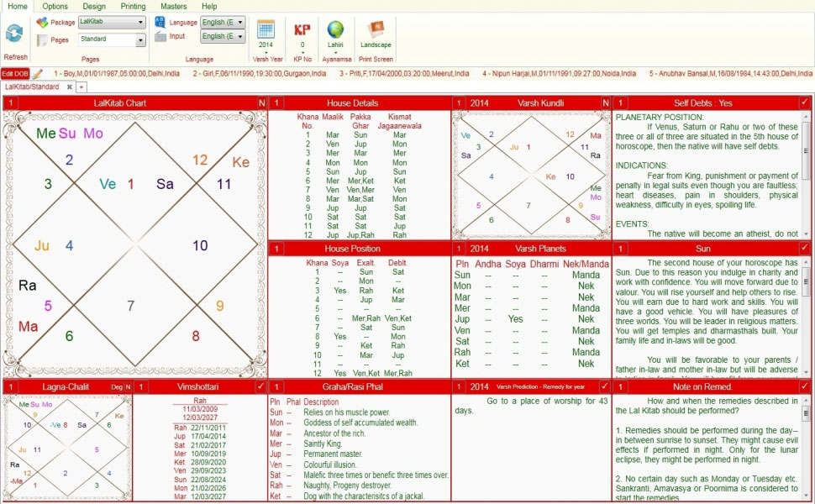Viewport: 815px width, 504px height.
Task: Open the Options menu
Action: pyautogui.click(x=55, y=6)
